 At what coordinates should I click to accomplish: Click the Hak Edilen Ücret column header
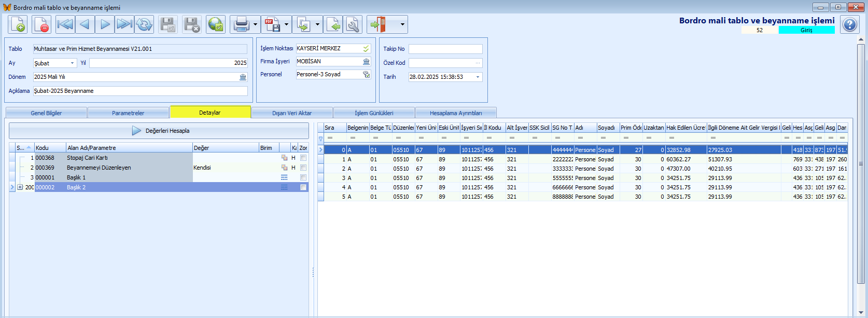coord(685,128)
